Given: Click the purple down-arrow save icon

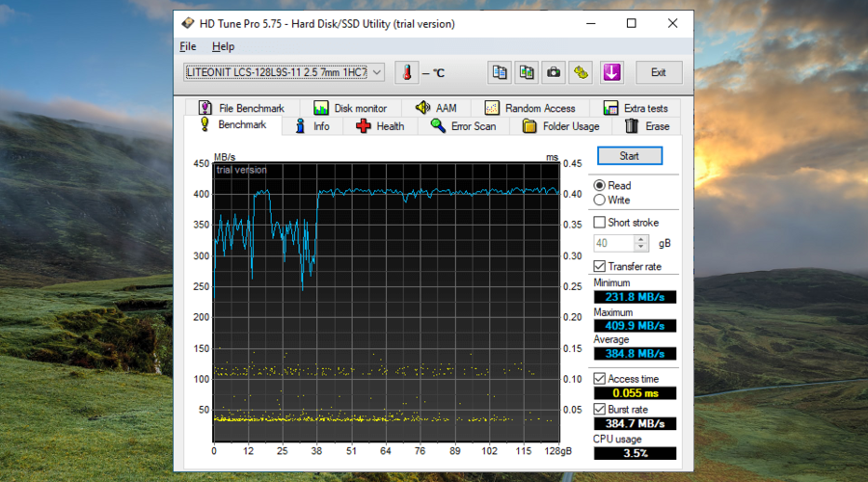Looking at the screenshot, I should point(611,72).
